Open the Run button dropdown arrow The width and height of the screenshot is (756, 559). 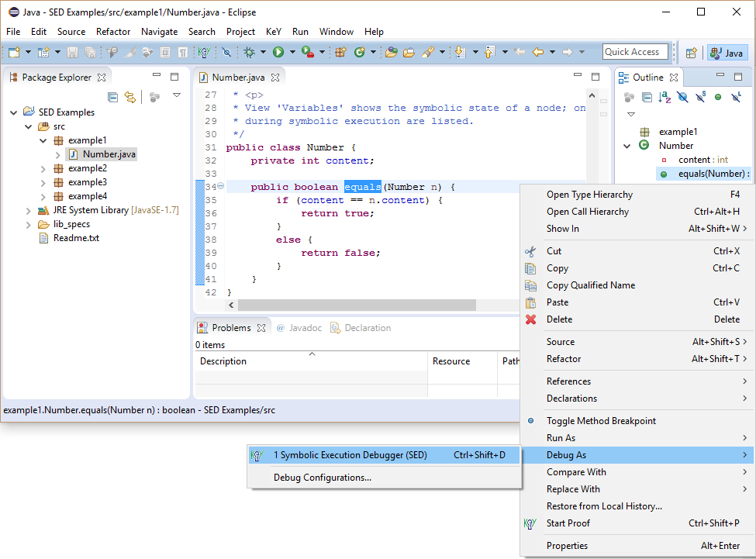point(292,52)
